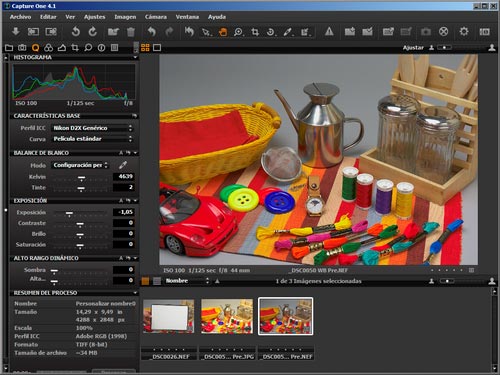Open the Ajustes menu
Screen dimensions: 500x375
click(94, 17)
